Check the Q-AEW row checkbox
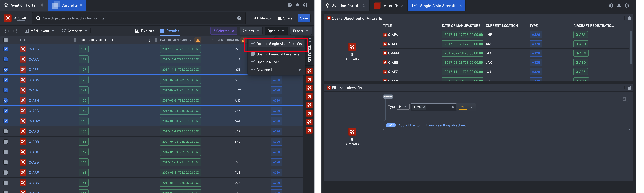 click(6, 162)
